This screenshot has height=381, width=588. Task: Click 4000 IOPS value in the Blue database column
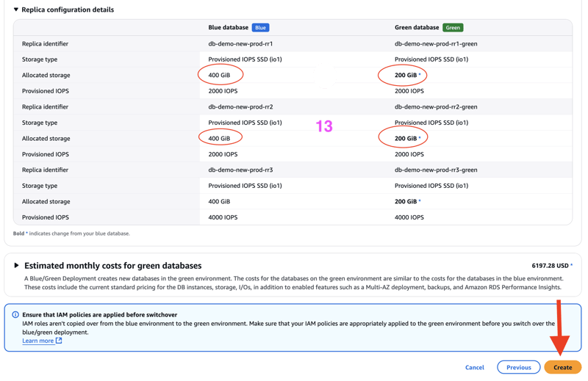(x=223, y=217)
